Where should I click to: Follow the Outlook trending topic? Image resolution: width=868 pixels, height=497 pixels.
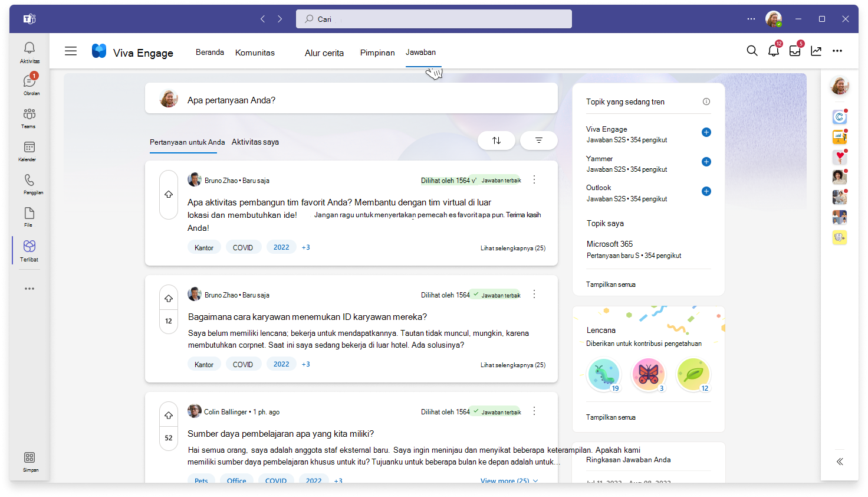point(706,191)
